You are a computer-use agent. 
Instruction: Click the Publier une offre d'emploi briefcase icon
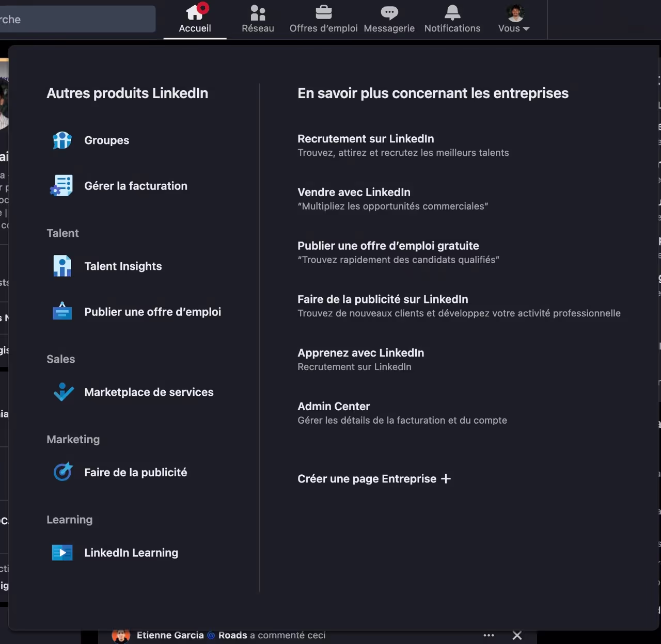tap(62, 311)
